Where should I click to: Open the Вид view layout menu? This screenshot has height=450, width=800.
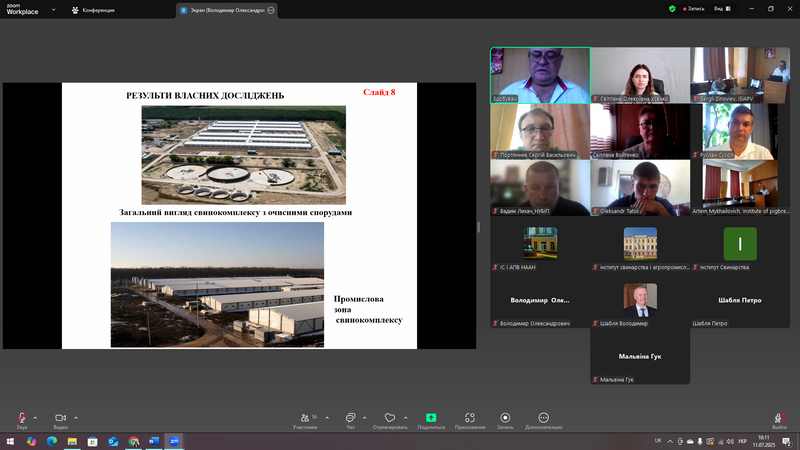(x=722, y=9)
